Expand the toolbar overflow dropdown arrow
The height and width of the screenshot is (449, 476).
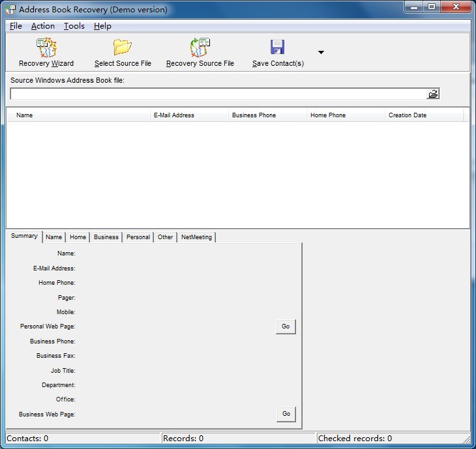point(321,52)
